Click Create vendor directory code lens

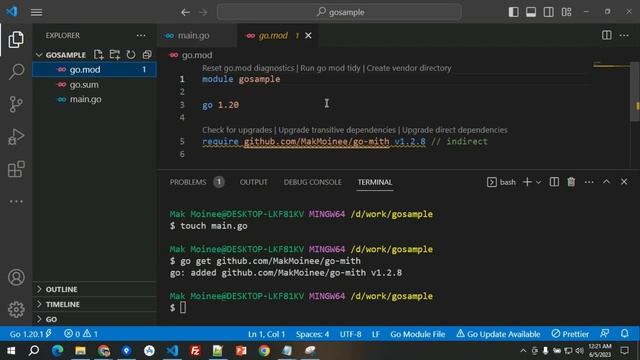[409, 68]
